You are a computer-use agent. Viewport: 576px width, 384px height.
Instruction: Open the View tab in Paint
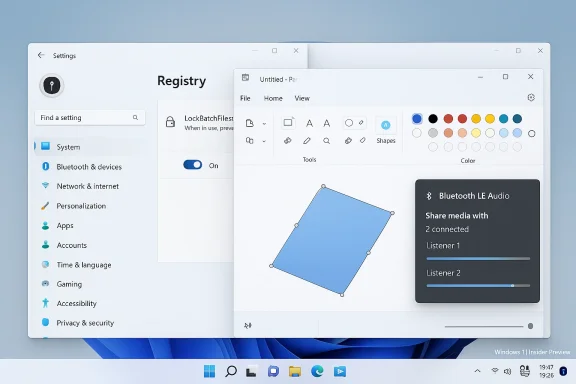pyautogui.click(x=302, y=98)
